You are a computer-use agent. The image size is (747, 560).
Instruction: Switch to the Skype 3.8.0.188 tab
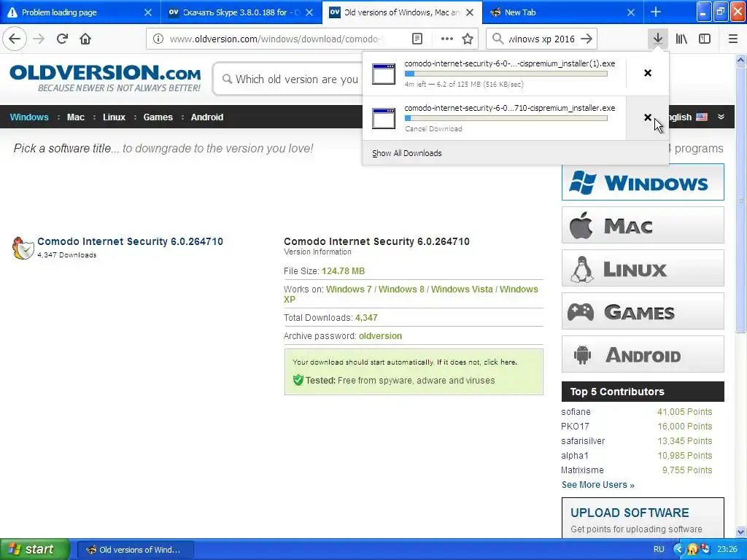pyautogui.click(x=241, y=12)
